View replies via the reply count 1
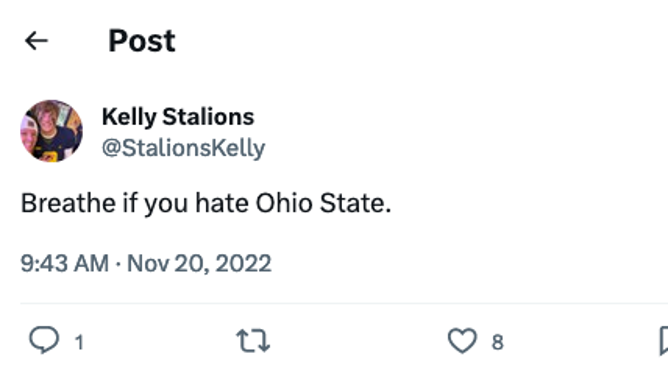668x376 pixels. pyautogui.click(x=79, y=342)
